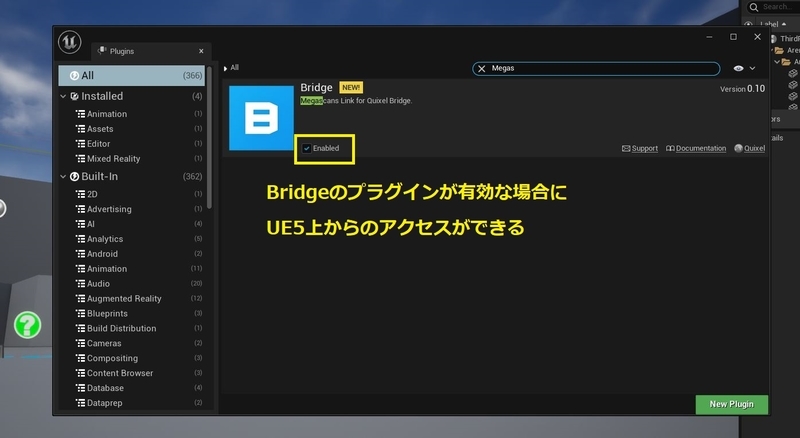Image resolution: width=800 pixels, height=438 pixels.
Task: Click the category list scrollbar
Action: pos(209,137)
